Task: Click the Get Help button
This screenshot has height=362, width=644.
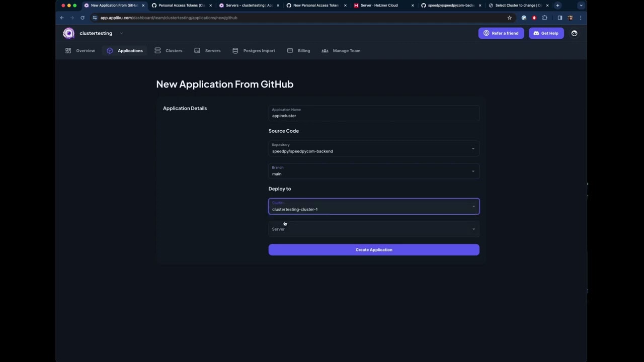Action: click(x=546, y=33)
